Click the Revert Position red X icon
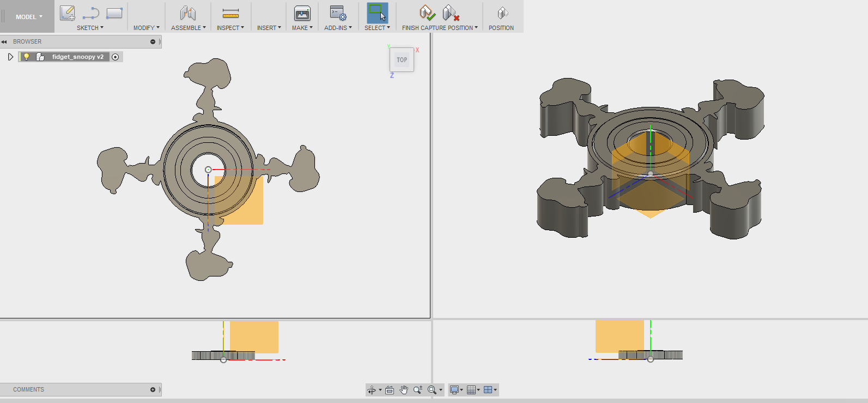Screen dimensions: 868x403 point(451,13)
